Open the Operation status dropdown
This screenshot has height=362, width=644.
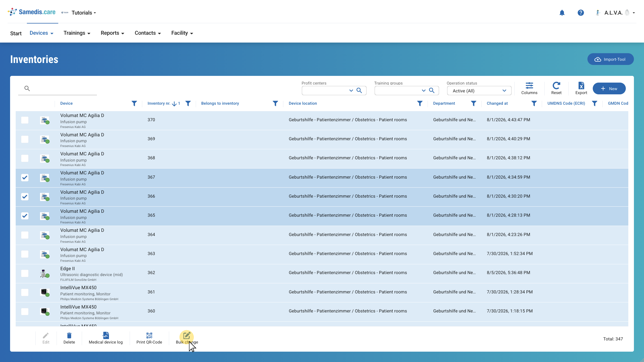(x=479, y=91)
